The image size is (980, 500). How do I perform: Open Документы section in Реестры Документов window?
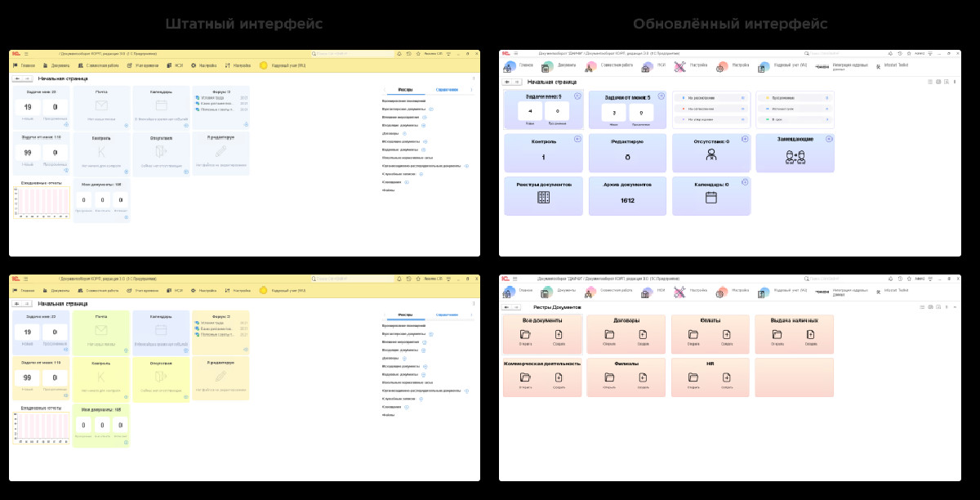pos(560,291)
